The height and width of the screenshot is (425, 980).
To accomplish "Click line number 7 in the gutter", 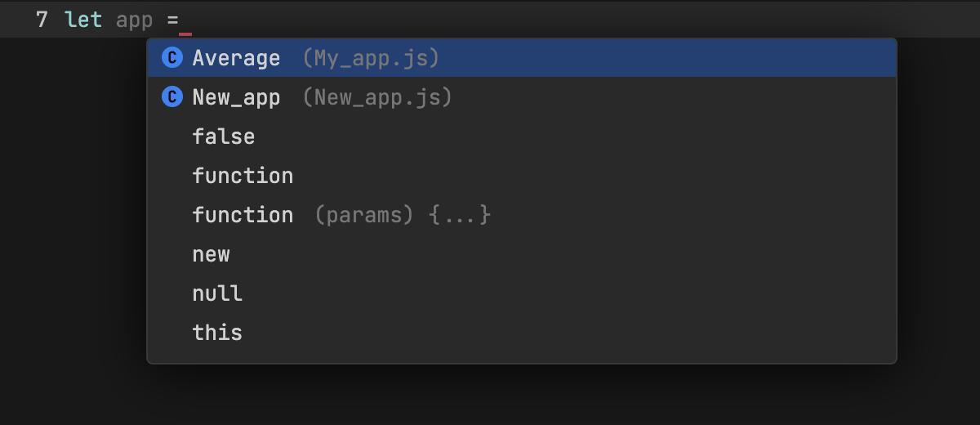I will click(x=42, y=20).
